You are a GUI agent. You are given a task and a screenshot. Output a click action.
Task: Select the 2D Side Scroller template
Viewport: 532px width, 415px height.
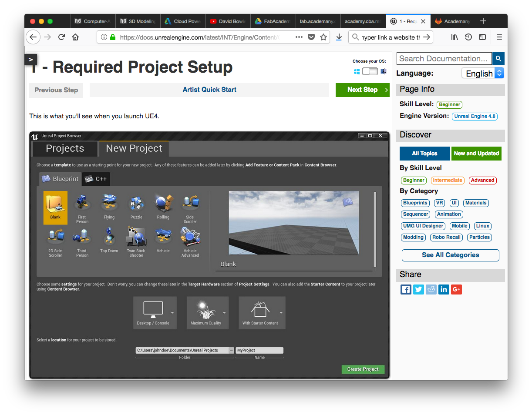(x=55, y=237)
